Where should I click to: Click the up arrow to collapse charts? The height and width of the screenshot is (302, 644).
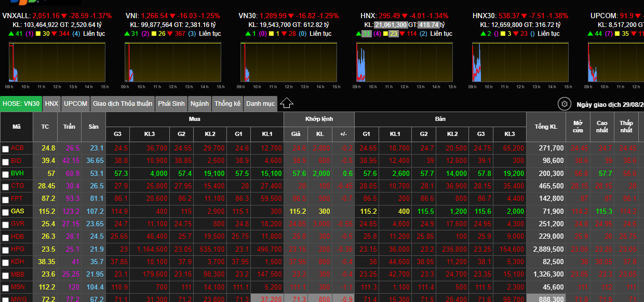[x=287, y=104]
